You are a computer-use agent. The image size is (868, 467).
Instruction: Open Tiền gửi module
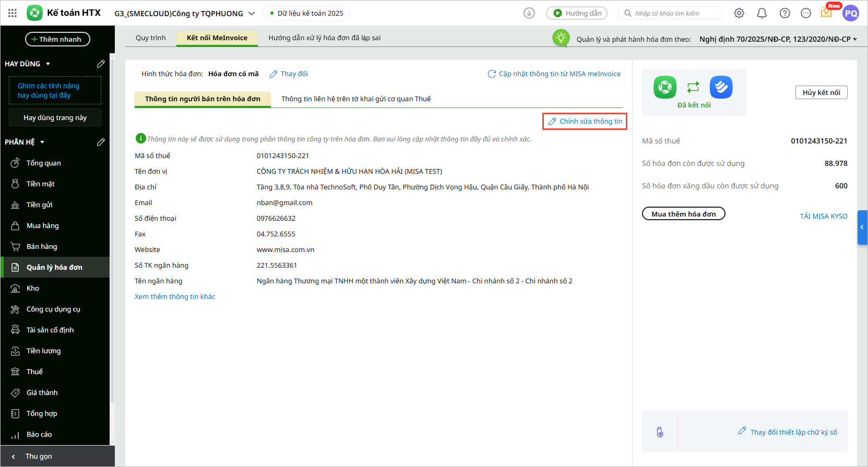55,205
